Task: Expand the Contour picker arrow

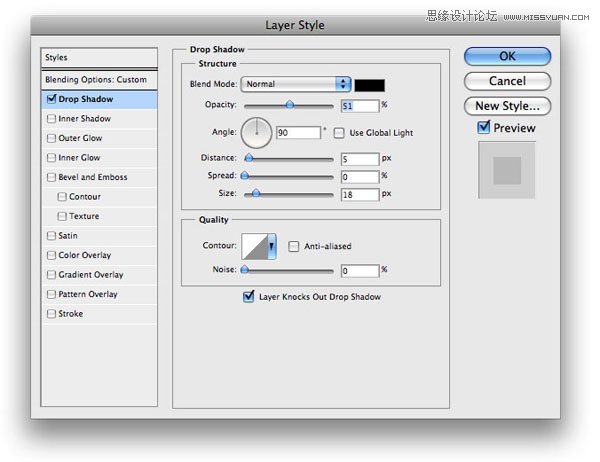Action: click(x=271, y=247)
